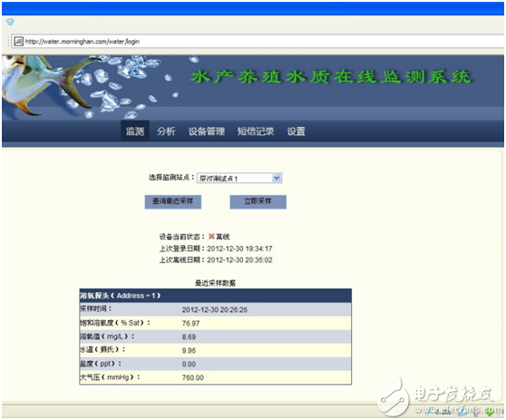
Task: Click the red offline status X icon
Action: click(211, 237)
